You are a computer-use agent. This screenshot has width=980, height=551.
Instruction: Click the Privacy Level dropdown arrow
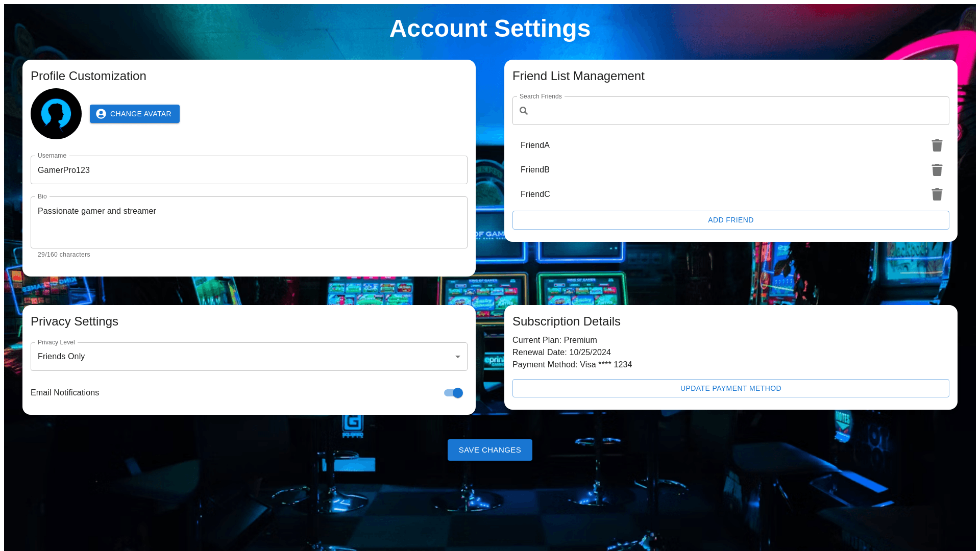coord(457,357)
